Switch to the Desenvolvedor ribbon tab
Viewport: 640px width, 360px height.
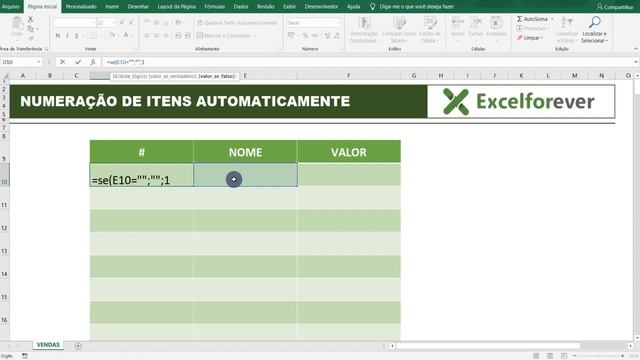coord(321,7)
